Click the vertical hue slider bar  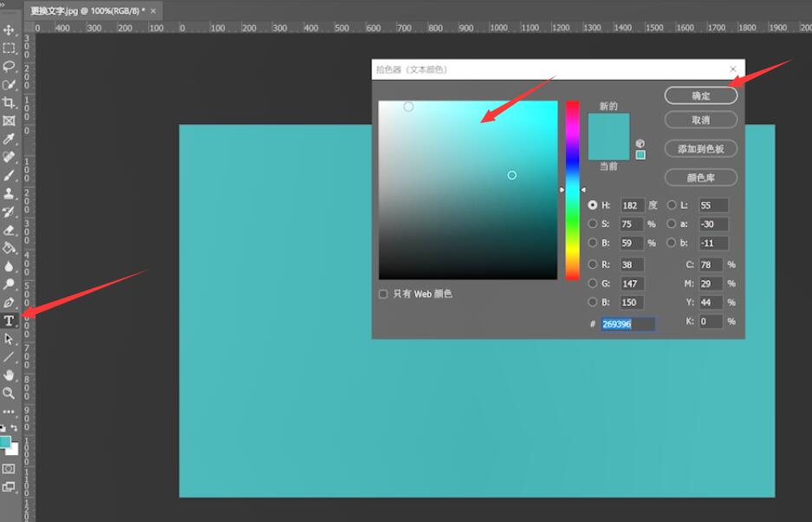click(x=572, y=190)
